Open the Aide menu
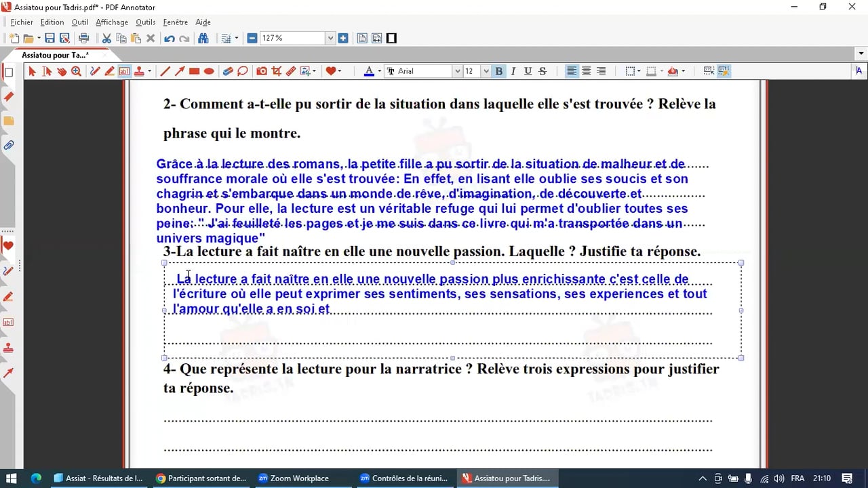Image resolution: width=868 pixels, height=488 pixels. pyautogui.click(x=203, y=22)
